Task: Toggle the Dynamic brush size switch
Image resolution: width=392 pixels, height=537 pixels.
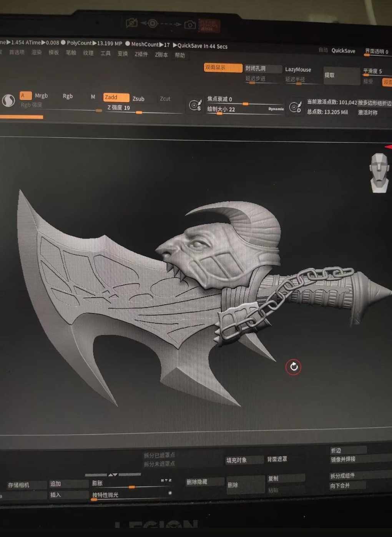Action: click(276, 109)
